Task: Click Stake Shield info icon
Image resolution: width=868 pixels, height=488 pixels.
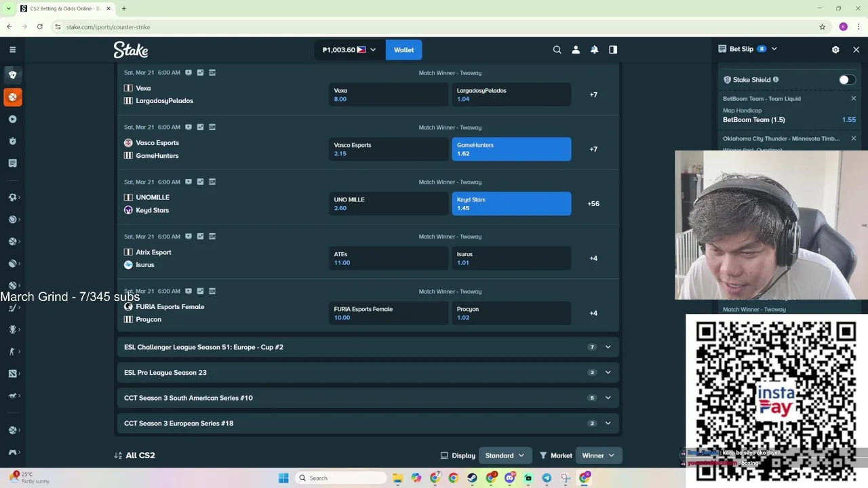Action: coord(776,79)
